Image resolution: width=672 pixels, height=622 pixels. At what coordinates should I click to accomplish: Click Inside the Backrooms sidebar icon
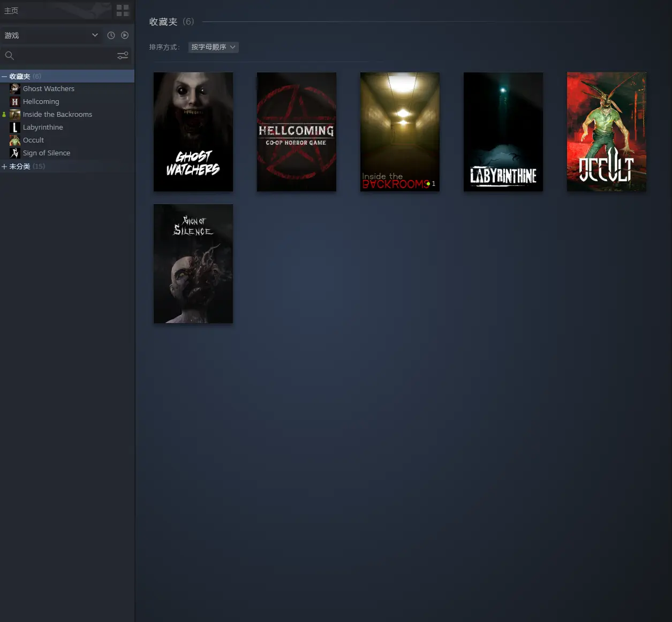point(15,115)
